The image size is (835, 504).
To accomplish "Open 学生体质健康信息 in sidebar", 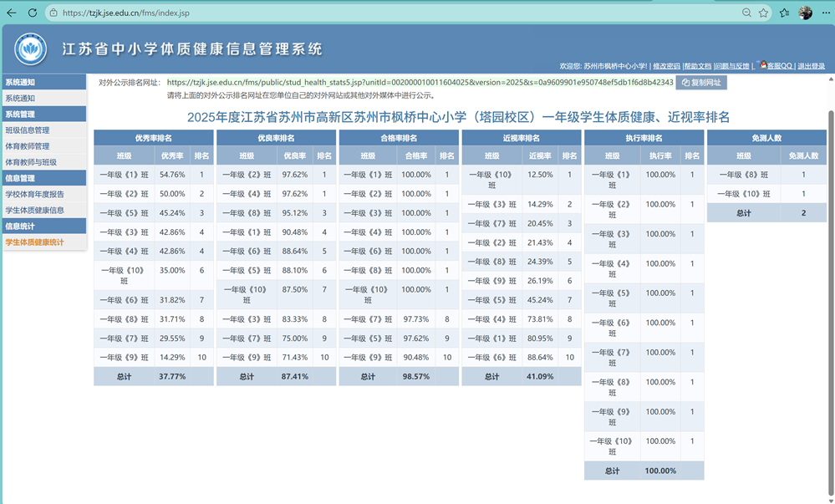I will [x=44, y=210].
